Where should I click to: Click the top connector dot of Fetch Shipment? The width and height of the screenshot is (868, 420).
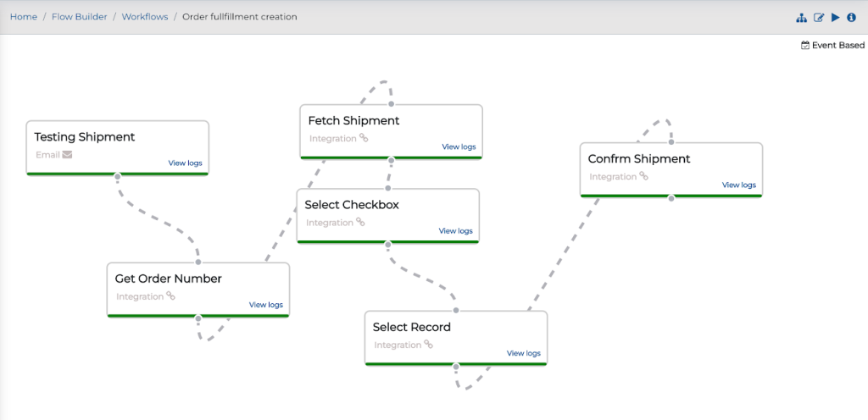[x=391, y=104]
